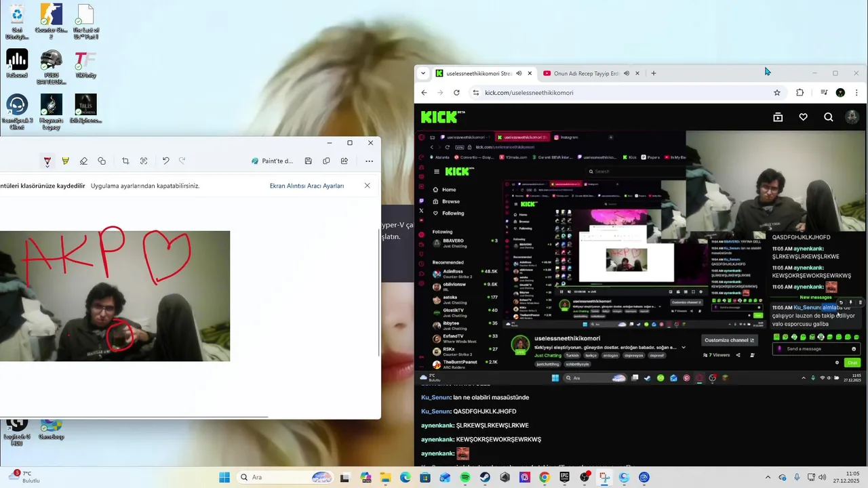Image resolution: width=868 pixels, height=488 pixels.
Task: Click the taskbar Ara search box
Action: coord(285,477)
